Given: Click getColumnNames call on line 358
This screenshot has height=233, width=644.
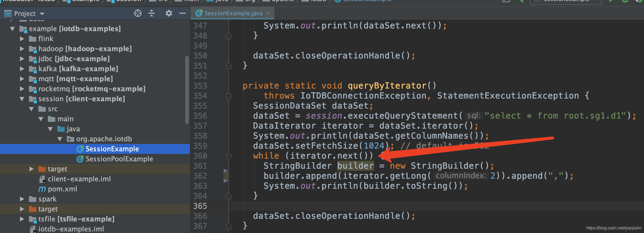Looking at the screenshot, I should (x=432, y=136).
